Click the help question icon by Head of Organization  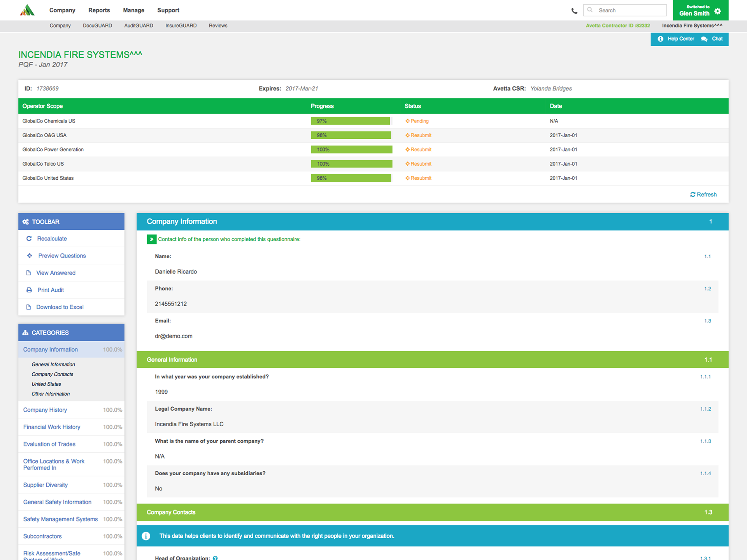click(215, 558)
